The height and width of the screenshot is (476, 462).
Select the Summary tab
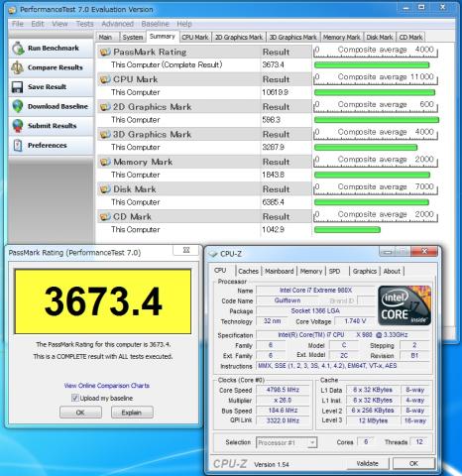tap(163, 37)
